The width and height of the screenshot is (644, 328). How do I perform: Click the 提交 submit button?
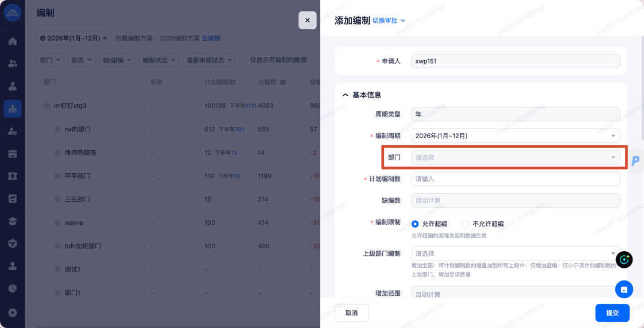click(612, 313)
